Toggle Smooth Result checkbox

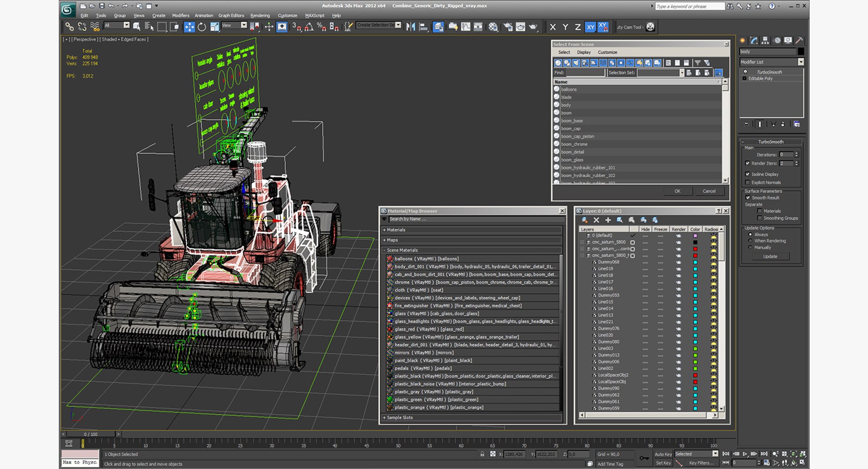tap(748, 197)
